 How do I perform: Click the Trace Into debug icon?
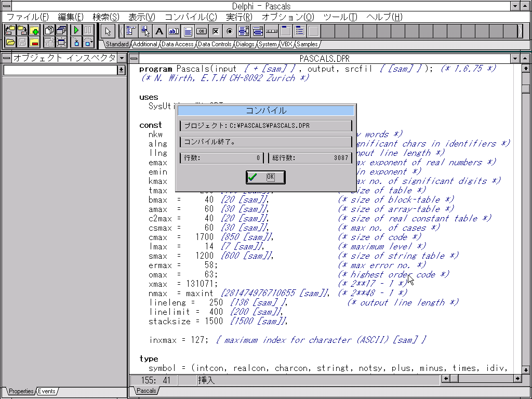point(76,43)
